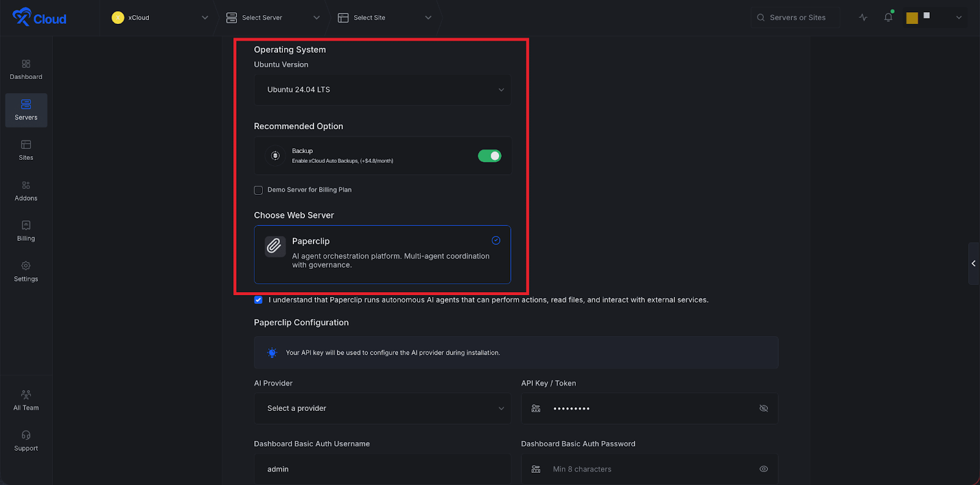This screenshot has width=980, height=485.
Task: Open Addons from the sidebar
Action: [26, 191]
